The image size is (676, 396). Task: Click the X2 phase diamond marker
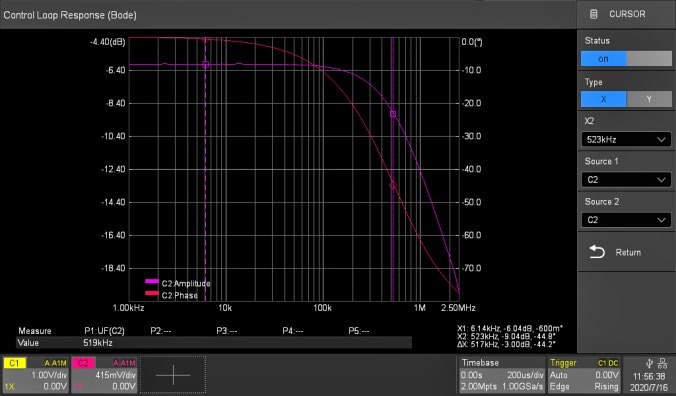393,185
